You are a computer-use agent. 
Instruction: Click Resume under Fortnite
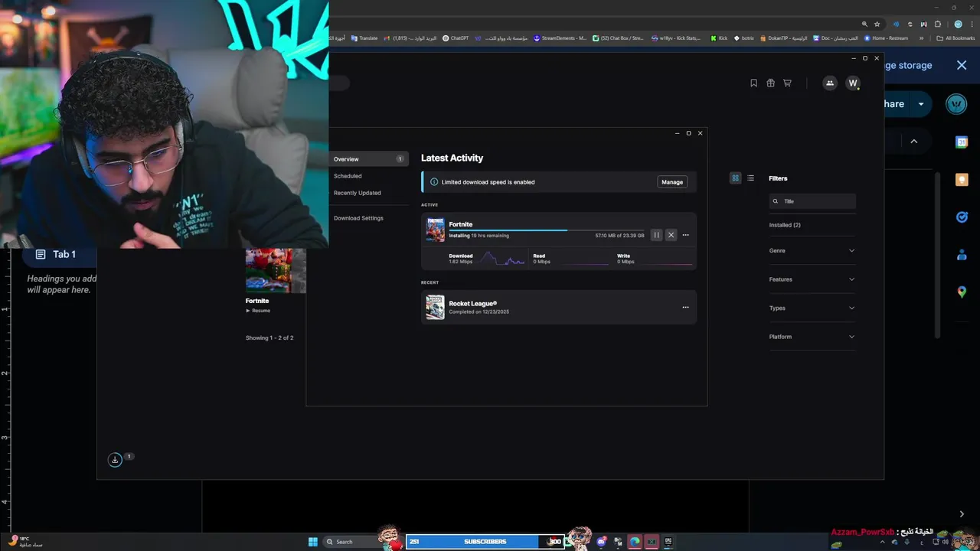pos(258,311)
